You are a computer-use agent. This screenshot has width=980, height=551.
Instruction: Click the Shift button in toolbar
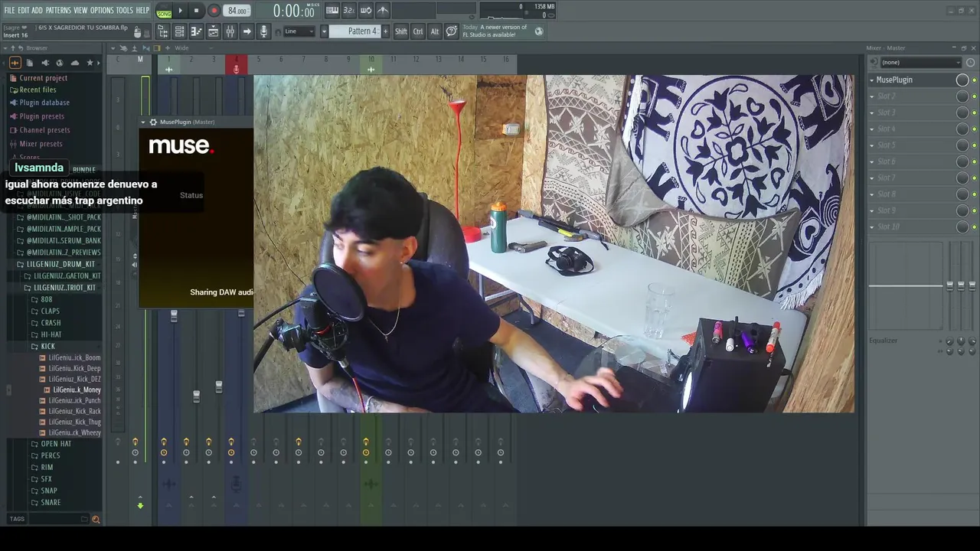pos(401,31)
